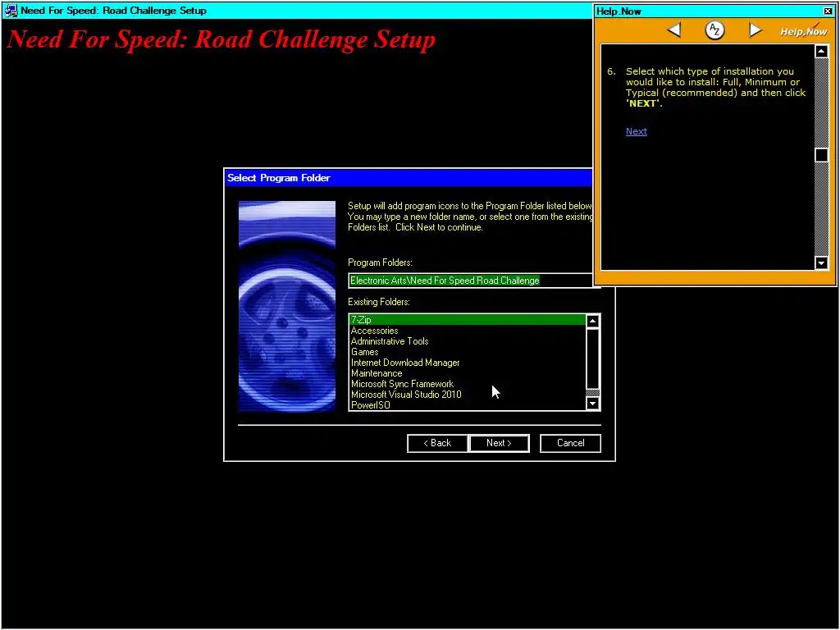Select Maintenance folder entry

467,373
